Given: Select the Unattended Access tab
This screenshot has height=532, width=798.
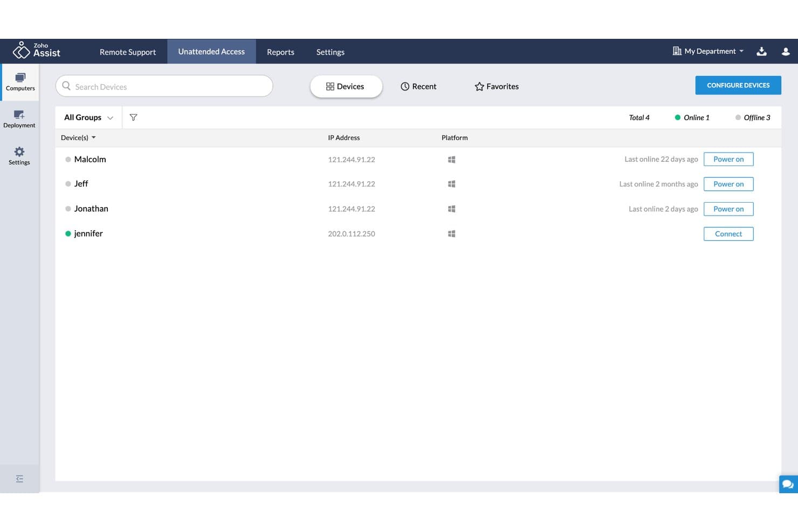Looking at the screenshot, I should point(211,51).
